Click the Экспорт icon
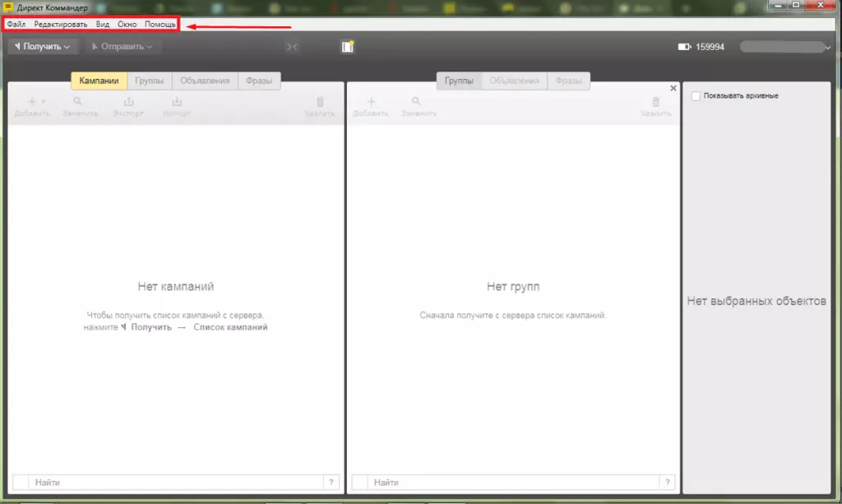Viewport: 842px width, 504px height. (x=128, y=107)
